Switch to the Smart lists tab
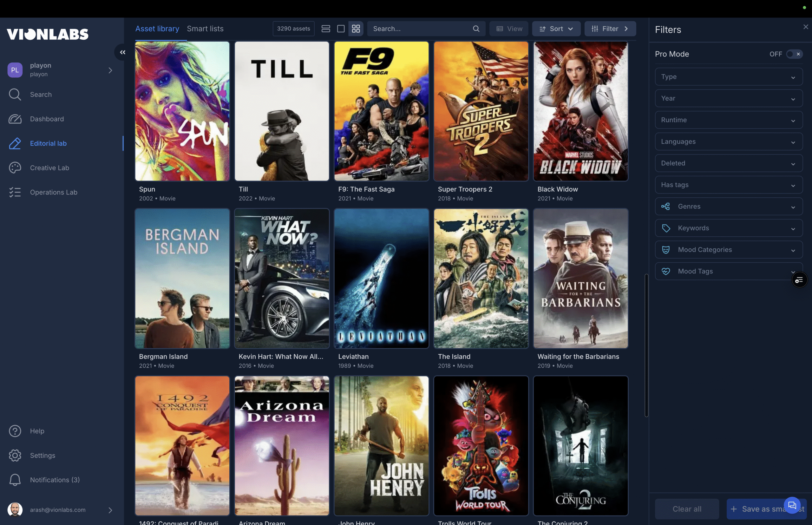812x525 pixels. click(x=205, y=29)
